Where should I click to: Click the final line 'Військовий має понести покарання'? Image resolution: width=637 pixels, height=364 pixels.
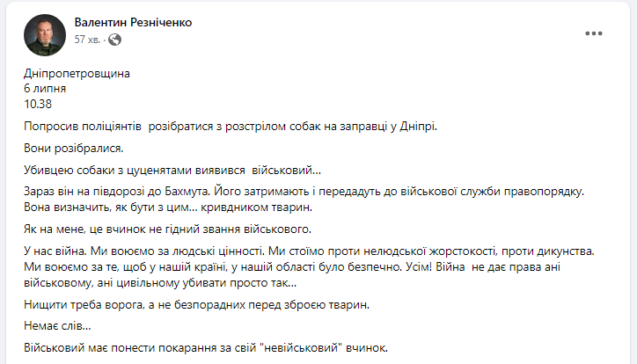(206, 348)
